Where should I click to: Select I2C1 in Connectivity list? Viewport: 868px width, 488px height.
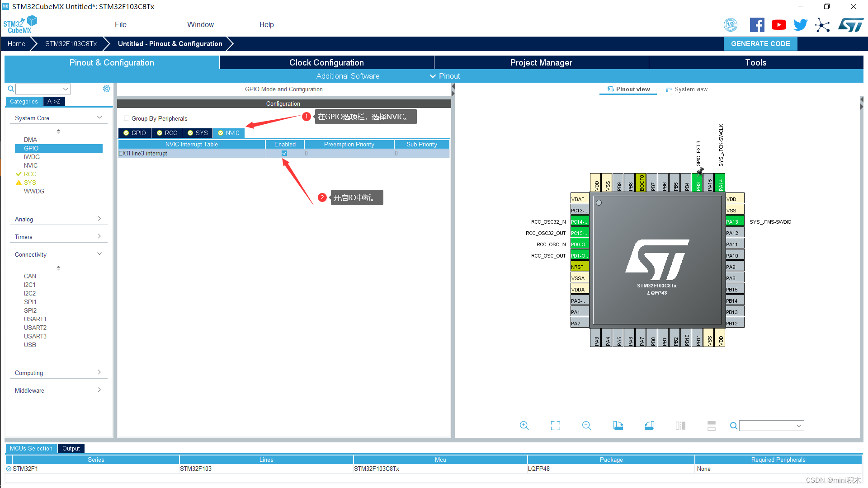[30, 285]
